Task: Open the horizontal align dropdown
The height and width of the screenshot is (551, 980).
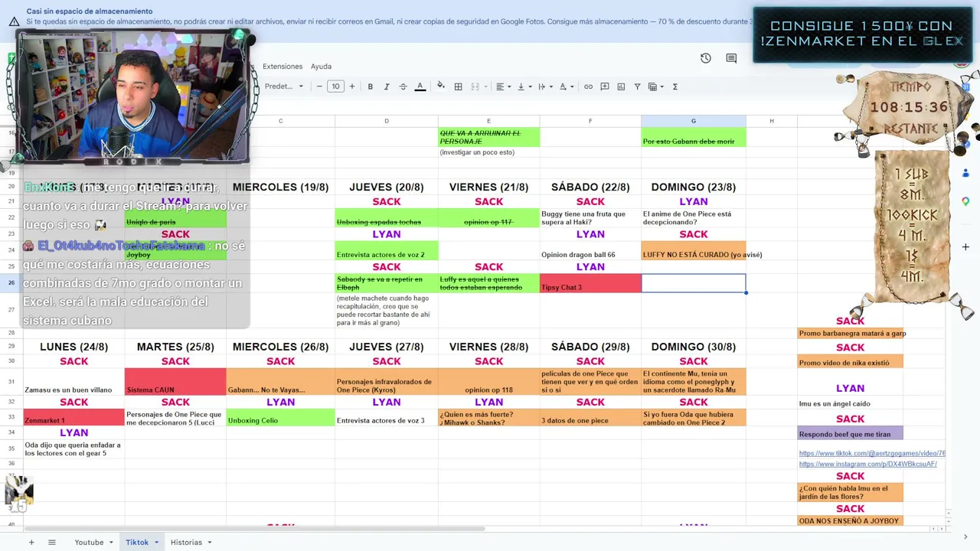Action: pyautogui.click(x=502, y=86)
